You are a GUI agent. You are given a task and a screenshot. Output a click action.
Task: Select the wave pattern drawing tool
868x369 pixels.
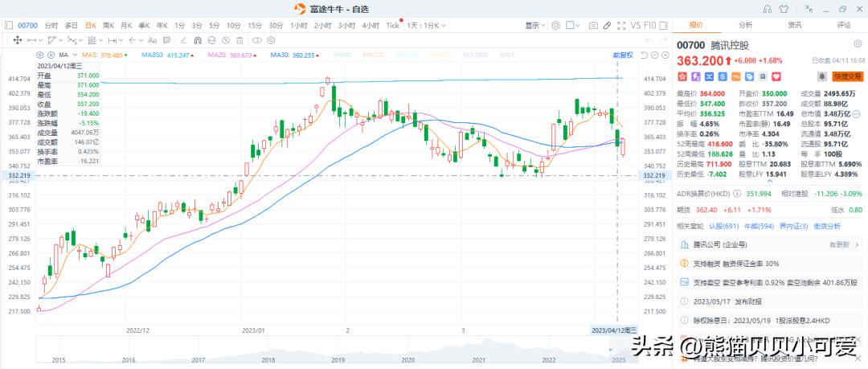coord(72,40)
